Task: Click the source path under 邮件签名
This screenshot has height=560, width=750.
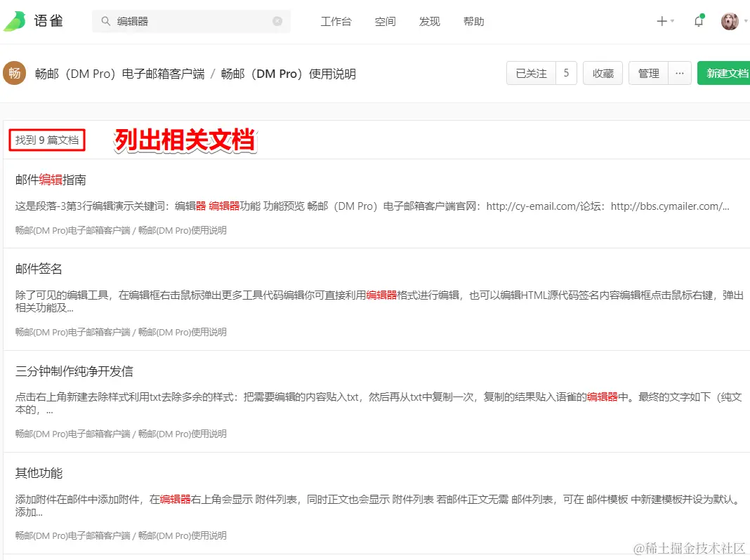Action: tap(121, 332)
